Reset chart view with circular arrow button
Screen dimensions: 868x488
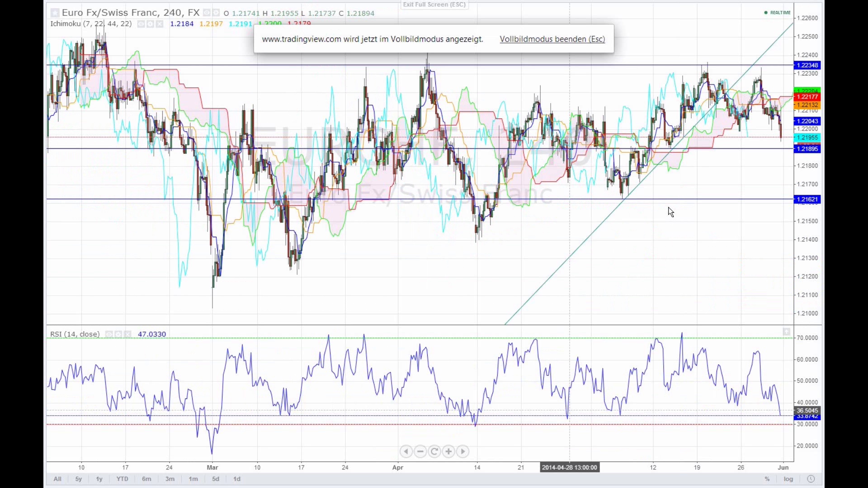click(434, 451)
